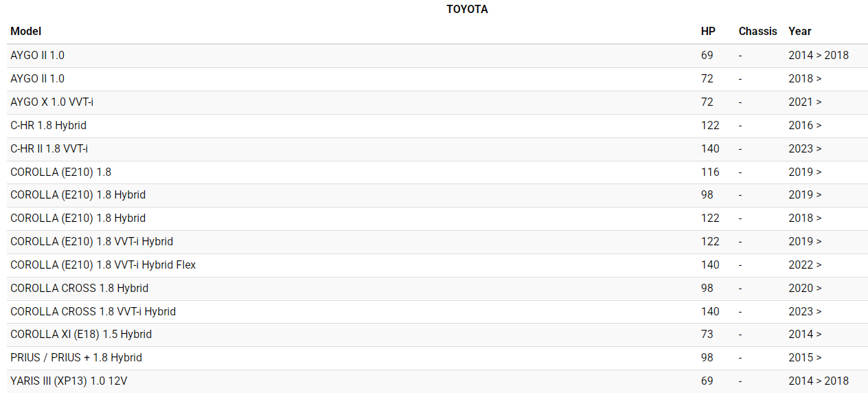Select the COROLLA CROSS 1.8 Hybrid row
The height and width of the screenshot is (393, 868).
point(437,289)
